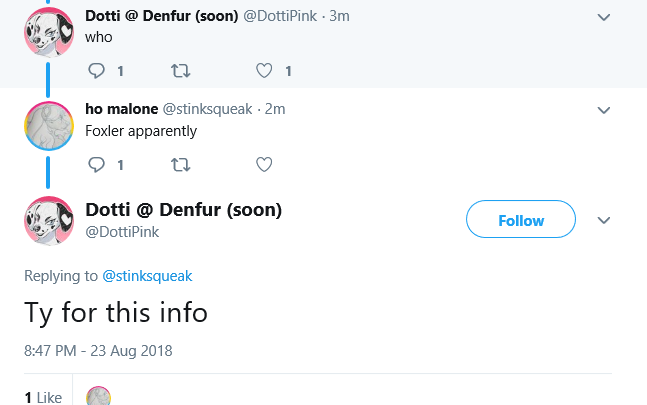
Task: Expand chevron menu next to Follow button
Action: pyautogui.click(x=604, y=220)
